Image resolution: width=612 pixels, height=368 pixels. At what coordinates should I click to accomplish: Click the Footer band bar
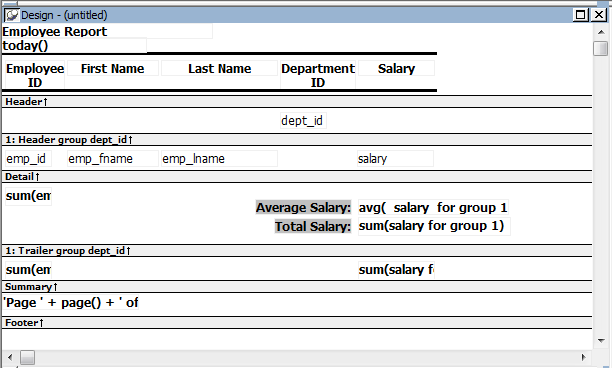[x=297, y=323]
